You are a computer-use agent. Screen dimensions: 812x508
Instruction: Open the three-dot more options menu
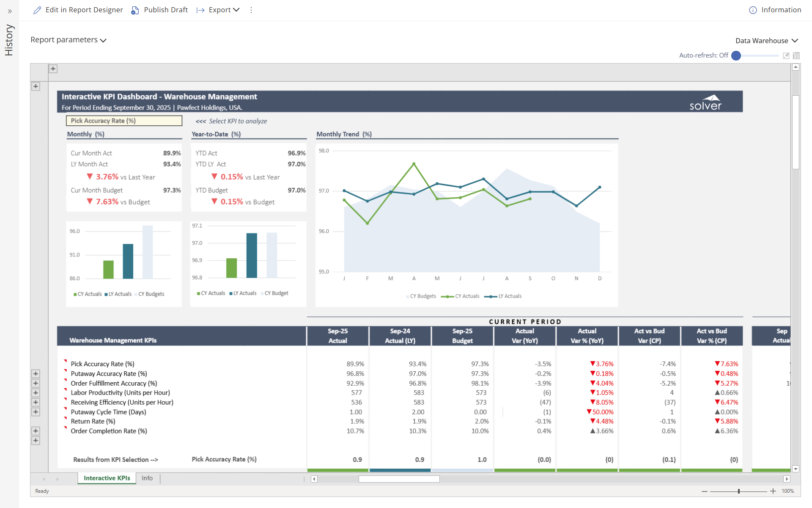(252, 10)
